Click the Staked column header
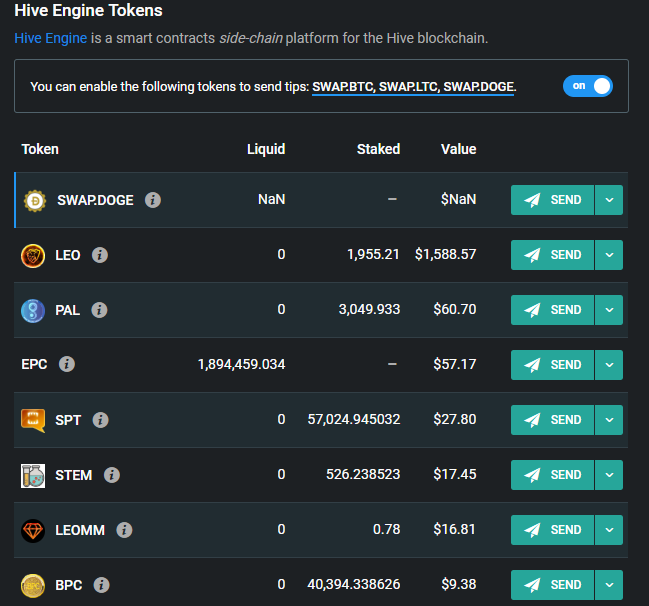 click(378, 149)
